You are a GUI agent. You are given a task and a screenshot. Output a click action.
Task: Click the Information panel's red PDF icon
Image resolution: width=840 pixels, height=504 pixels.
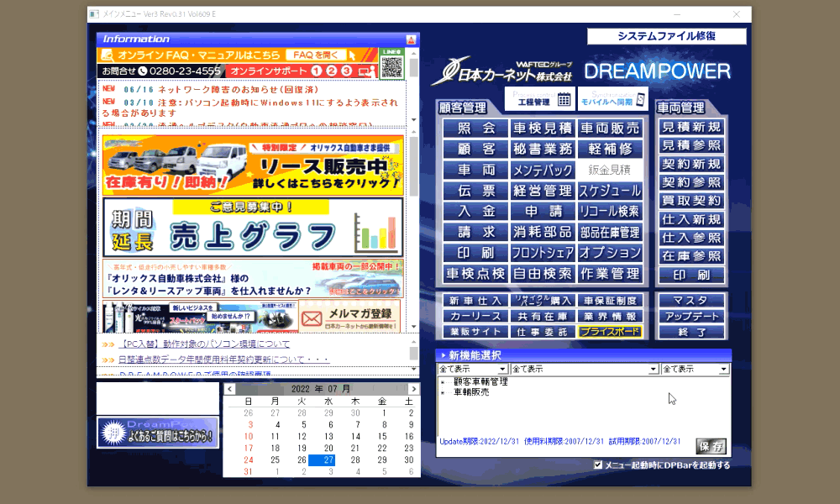411,39
